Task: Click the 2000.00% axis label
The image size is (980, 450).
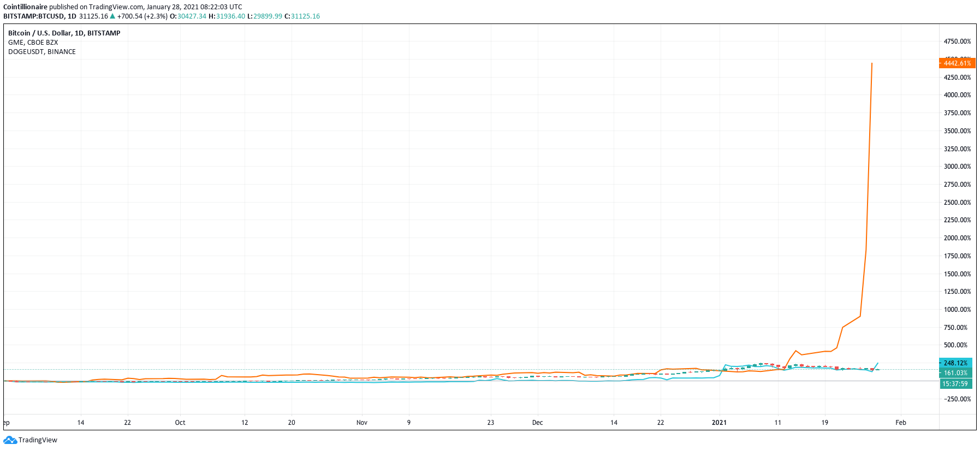Action: click(x=958, y=238)
